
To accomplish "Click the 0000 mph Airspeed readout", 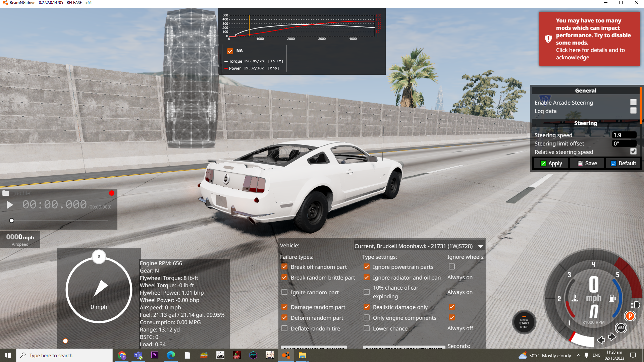I will pyautogui.click(x=20, y=240).
